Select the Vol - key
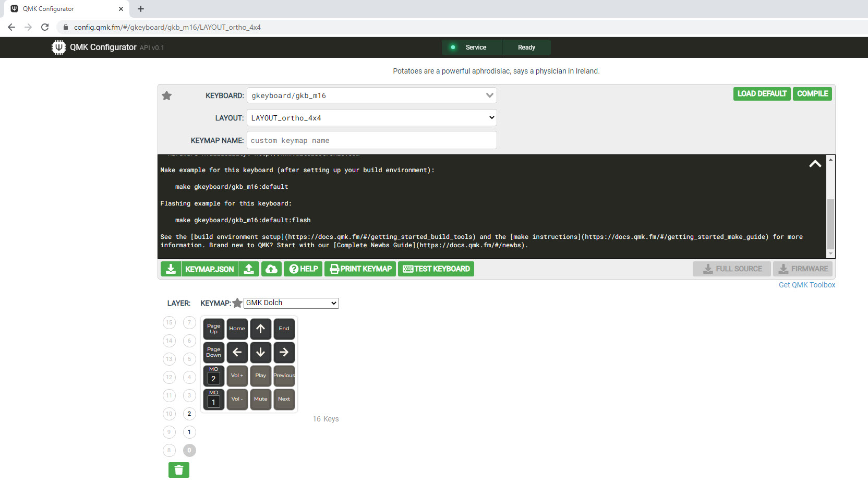 [237, 399]
